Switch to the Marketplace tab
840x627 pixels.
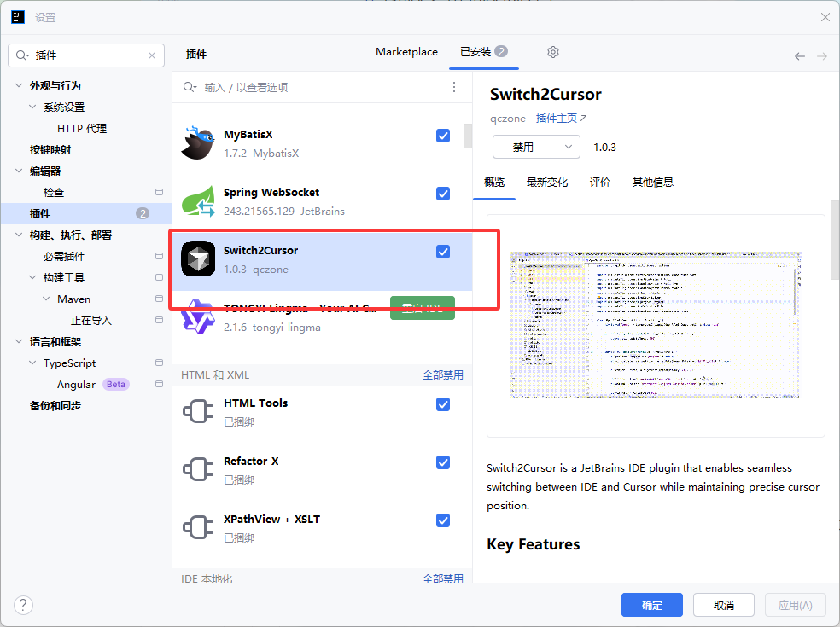click(x=406, y=52)
